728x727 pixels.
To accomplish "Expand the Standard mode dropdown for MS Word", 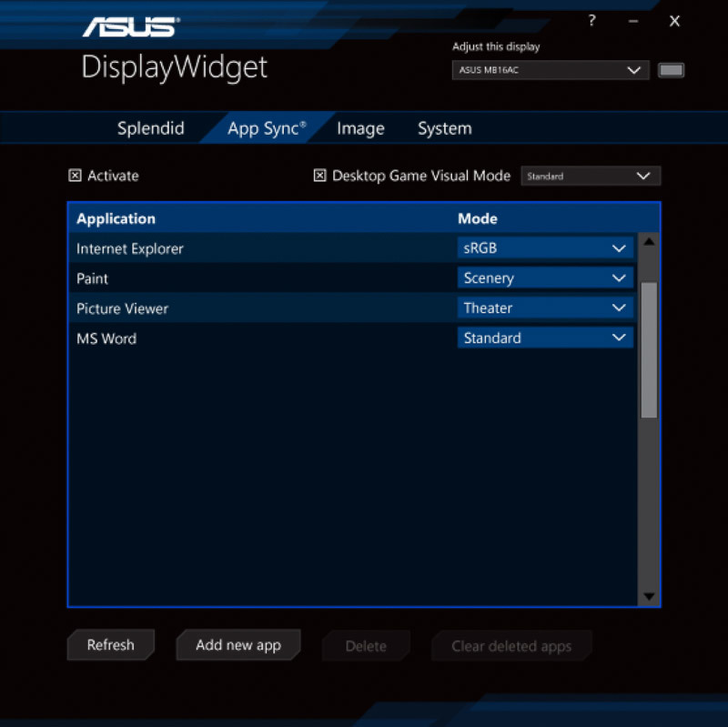I will [x=545, y=338].
